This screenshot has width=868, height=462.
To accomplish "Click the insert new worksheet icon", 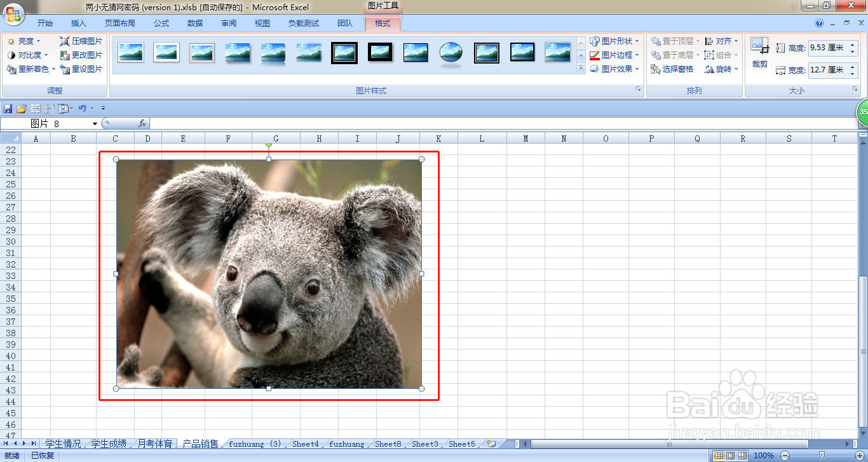I will coord(491,444).
